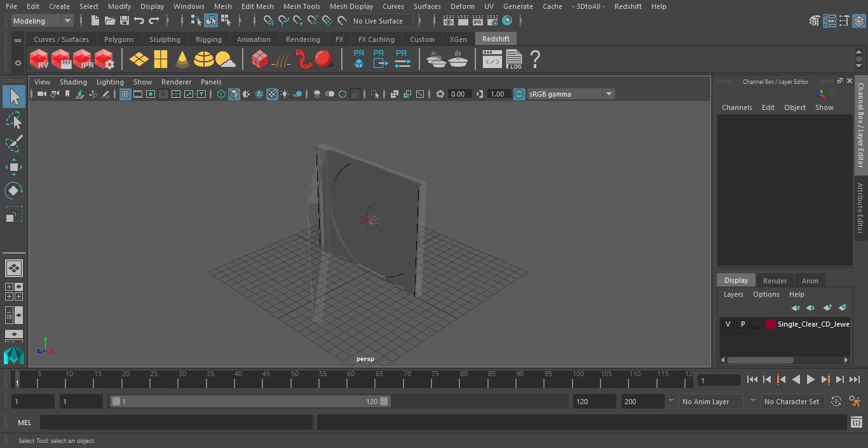Click frame 60 on the time slider
The image size is (868, 448).
[351, 379]
